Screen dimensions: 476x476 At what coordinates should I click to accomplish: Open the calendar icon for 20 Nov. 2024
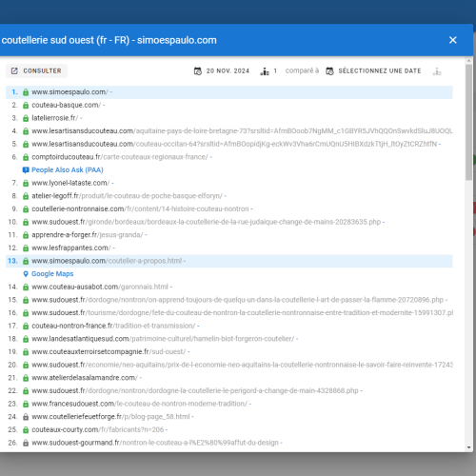point(198,70)
